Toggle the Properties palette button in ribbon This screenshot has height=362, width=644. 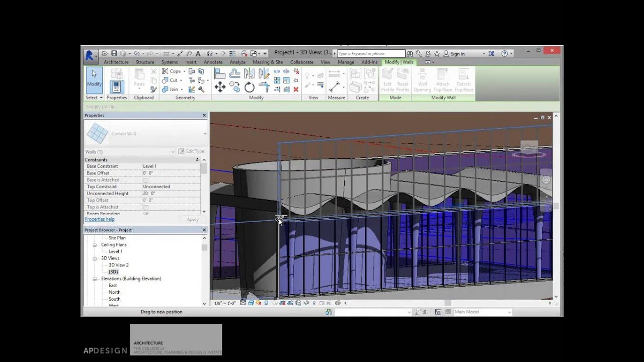(117, 86)
